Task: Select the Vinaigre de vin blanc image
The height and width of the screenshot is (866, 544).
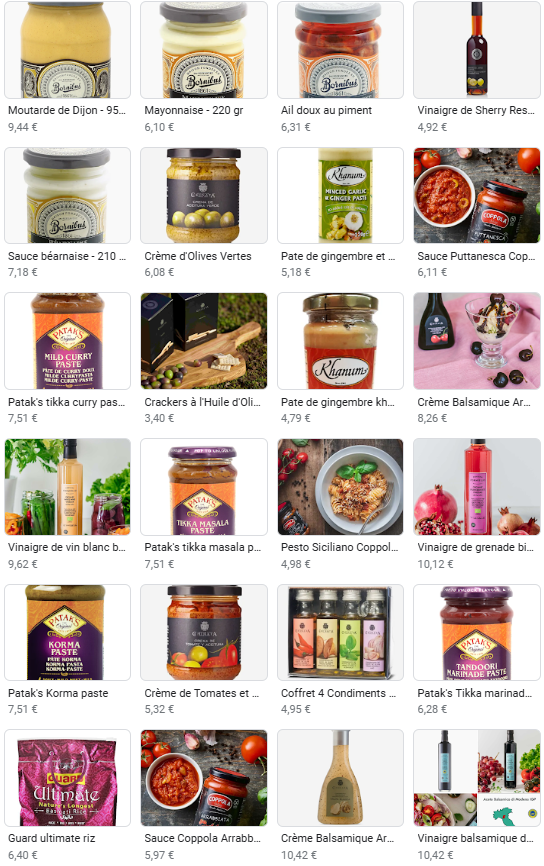Action: coord(67,487)
